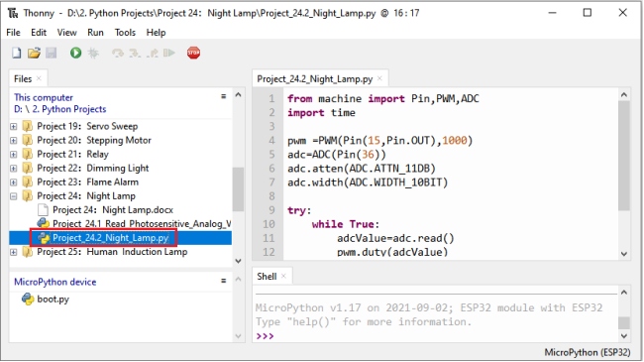Click MicroPython (ESP32) interpreter in status bar
644x362 pixels.
click(x=588, y=352)
